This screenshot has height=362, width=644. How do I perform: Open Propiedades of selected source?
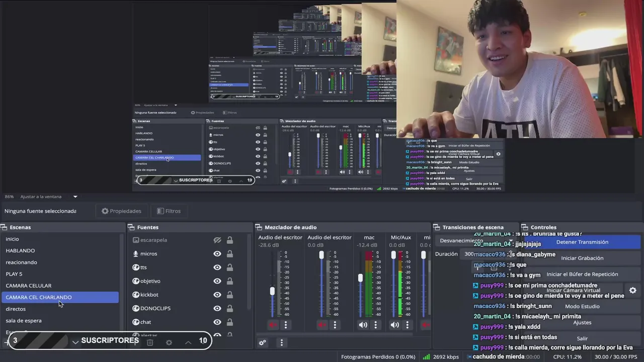click(x=122, y=211)
